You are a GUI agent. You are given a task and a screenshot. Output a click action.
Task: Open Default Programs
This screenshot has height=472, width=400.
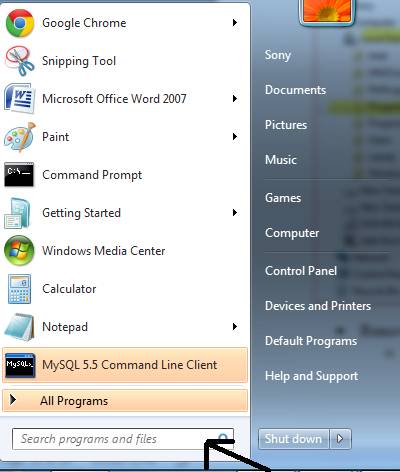click(311, 341)
